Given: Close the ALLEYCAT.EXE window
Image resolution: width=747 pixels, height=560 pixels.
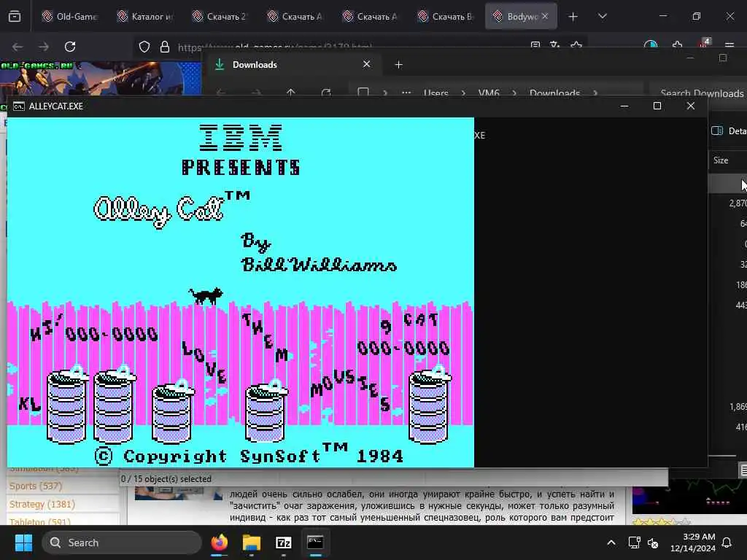Looking at the screenshot, I should [x=691, y=106].
